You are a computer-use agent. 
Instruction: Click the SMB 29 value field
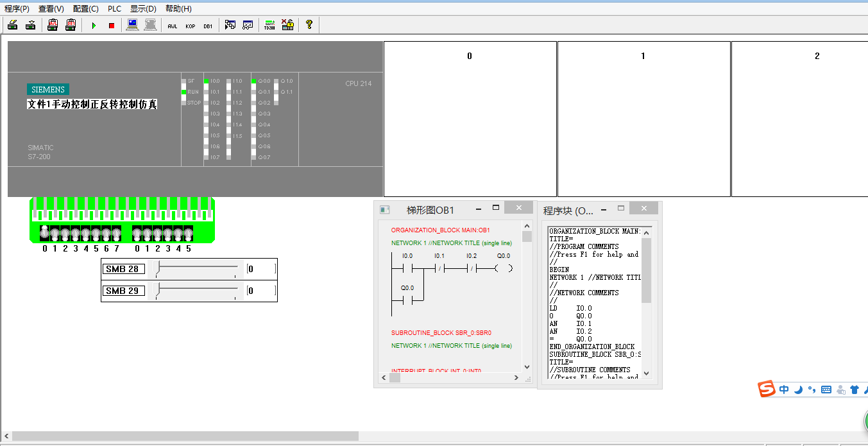261,291
